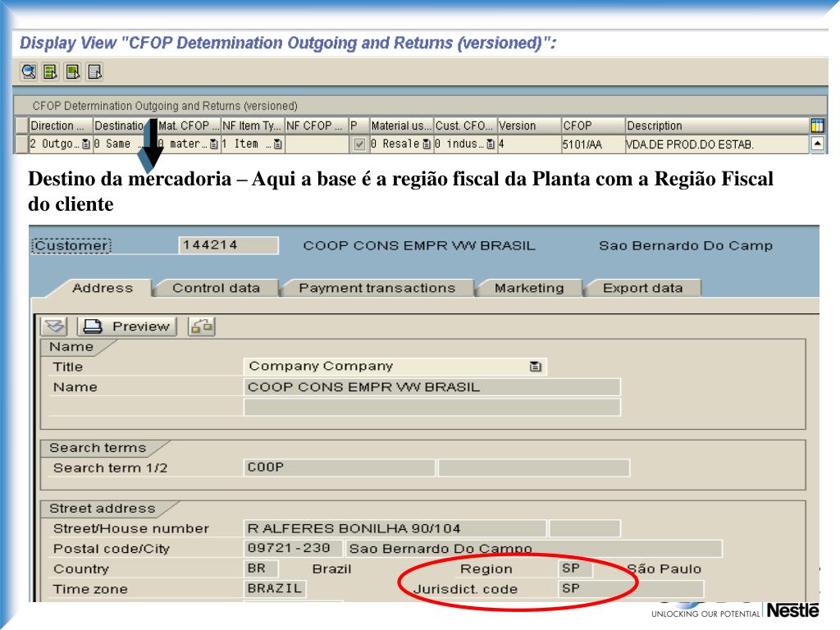Click the international address versions icon
Viewport: 840px width, 630px height.
click(202, 326)
